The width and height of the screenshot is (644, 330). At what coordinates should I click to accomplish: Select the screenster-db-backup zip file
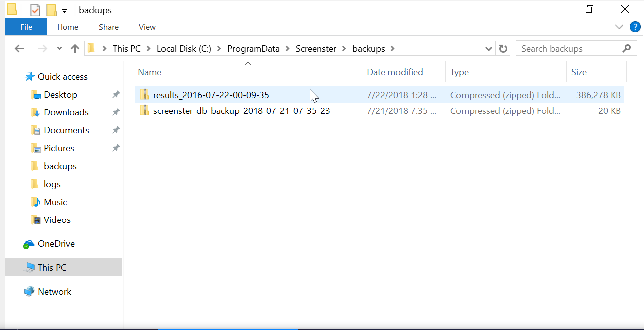(241, 111)
